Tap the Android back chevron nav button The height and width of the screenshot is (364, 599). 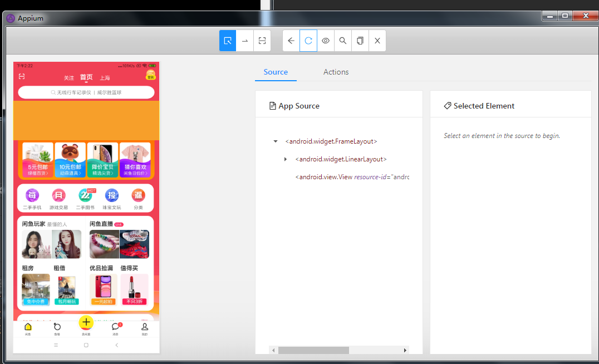116,345
